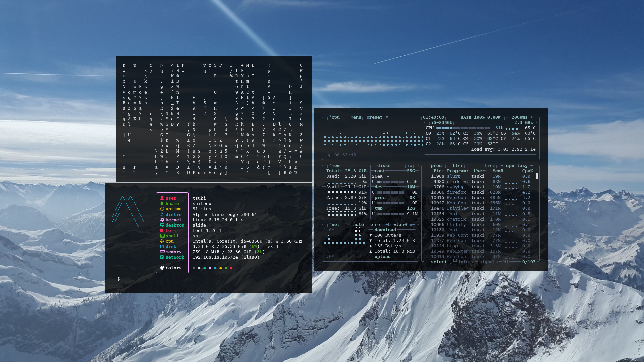This screenshot has width=644, height=362.
Task: Toggle the btop mem box label
Action: pos(334,166)
